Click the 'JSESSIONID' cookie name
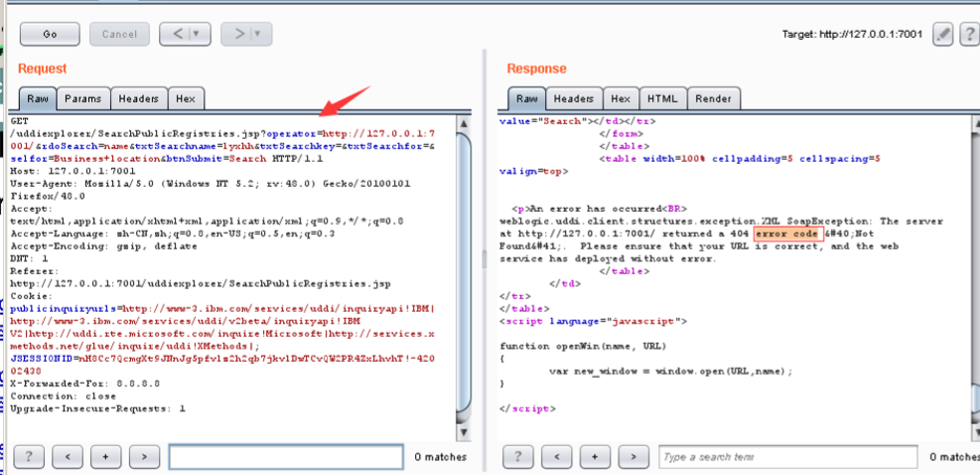 [x=42, y=359]
